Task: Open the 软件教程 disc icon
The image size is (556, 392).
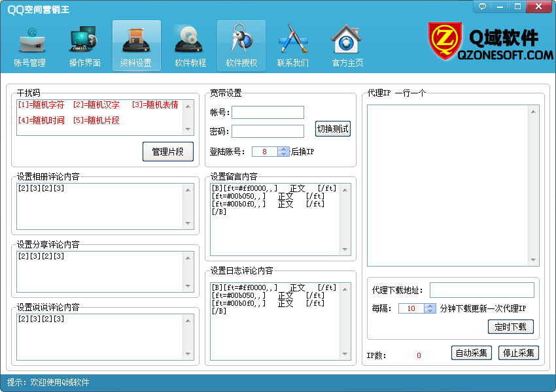Action: (190, 46)
